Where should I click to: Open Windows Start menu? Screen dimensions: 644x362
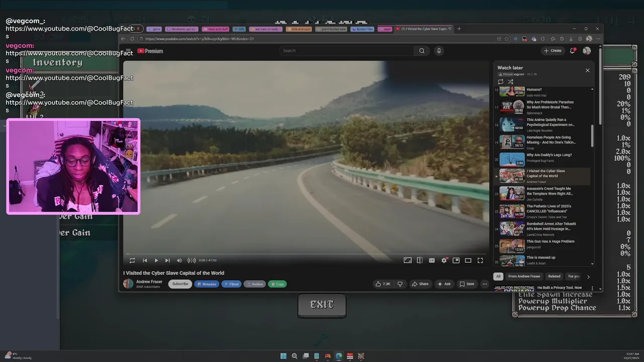click(x=283, y=356)
